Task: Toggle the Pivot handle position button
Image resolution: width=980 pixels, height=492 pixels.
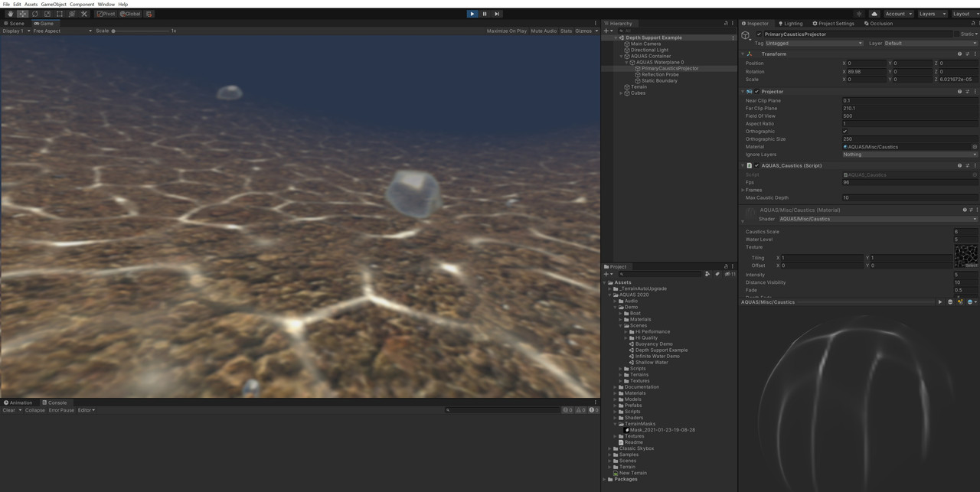Action: point(106,14)
